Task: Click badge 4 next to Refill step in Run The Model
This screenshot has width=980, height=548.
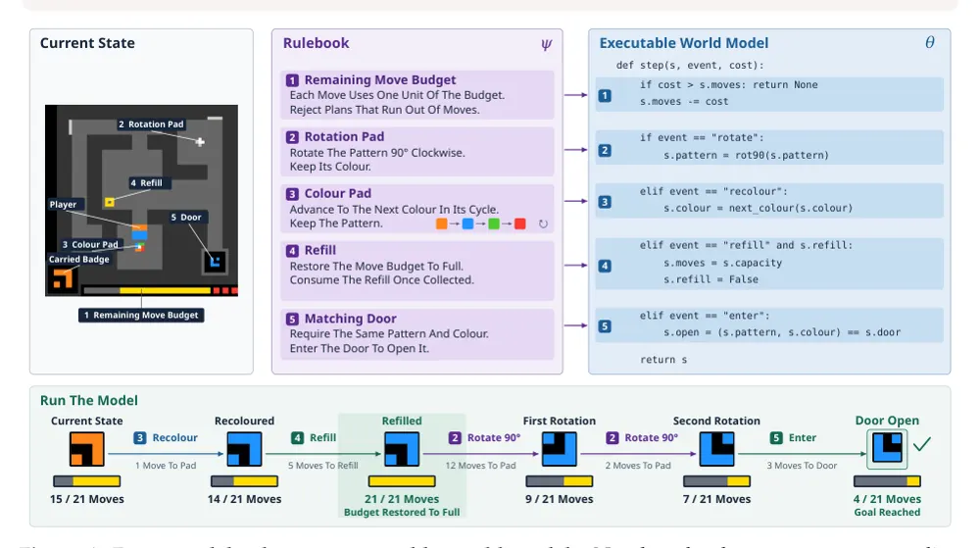Action: point(298,438)
